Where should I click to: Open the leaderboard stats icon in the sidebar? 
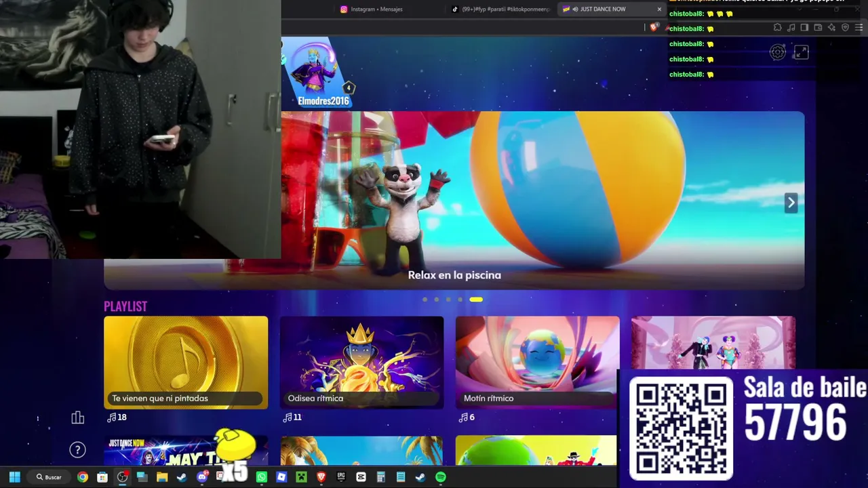(78, 418)
